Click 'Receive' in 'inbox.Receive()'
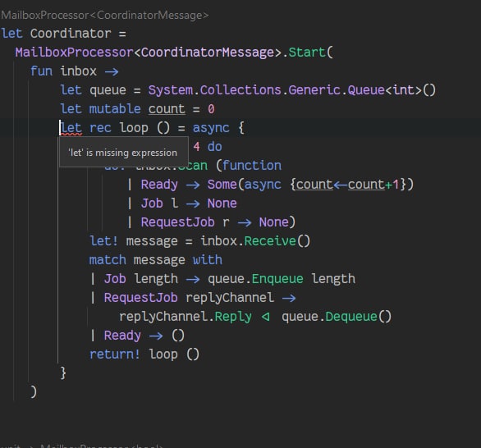Viewport: 481px width, 448px height. coord(270,241)
